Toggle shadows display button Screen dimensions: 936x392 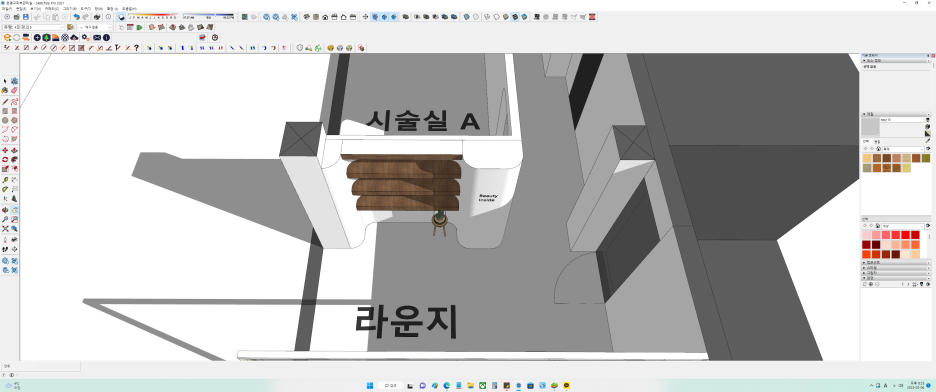click(121, 17)
